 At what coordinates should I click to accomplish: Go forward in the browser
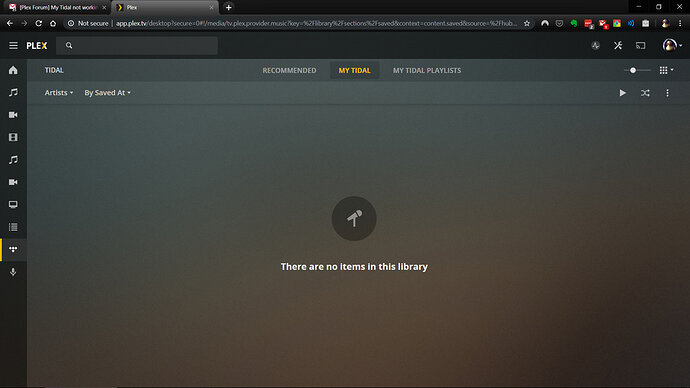click(24, 23)
